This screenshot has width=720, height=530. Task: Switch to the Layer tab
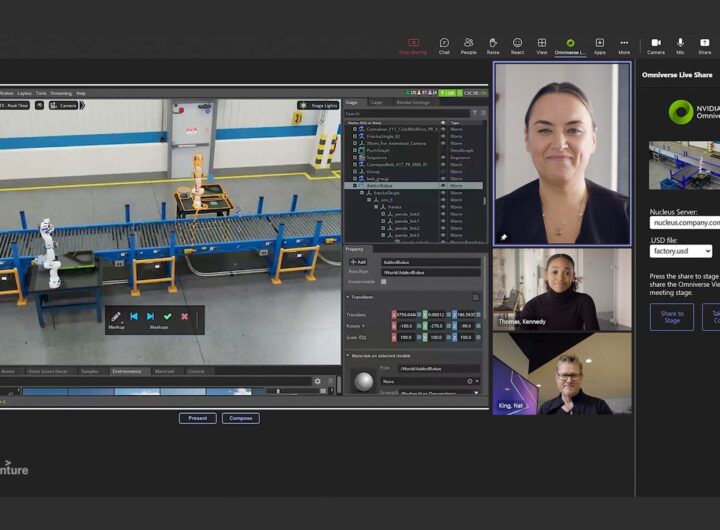377,102
